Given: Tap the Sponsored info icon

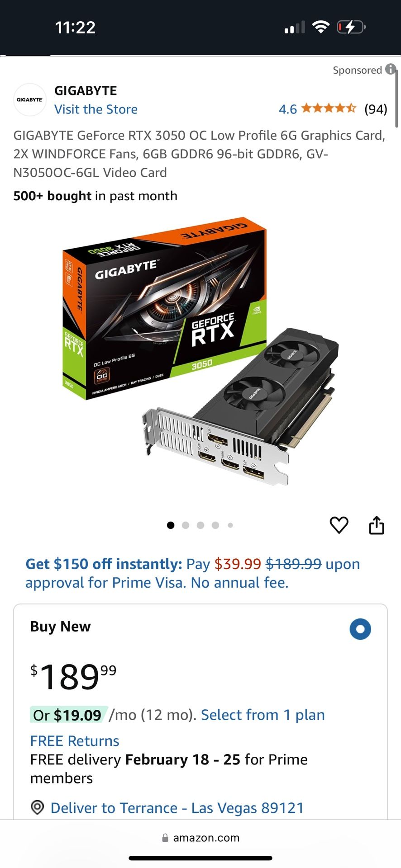Looking at the screenshot, I should point(391,70).
